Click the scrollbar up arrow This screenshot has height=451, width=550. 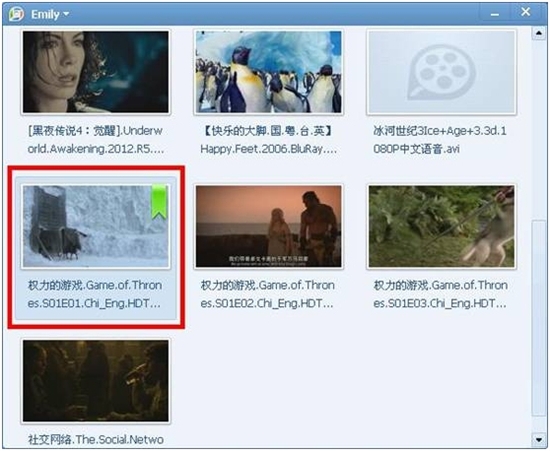click(538, 33)
